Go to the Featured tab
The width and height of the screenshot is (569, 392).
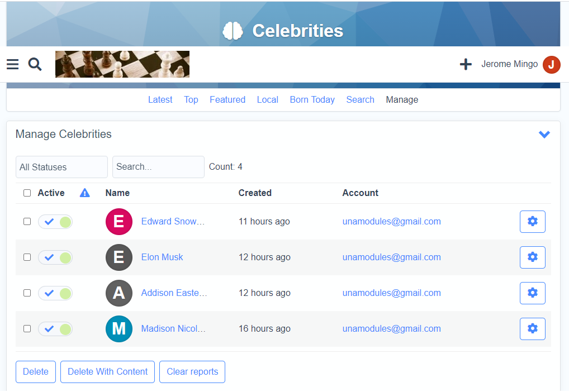click(x=227, y=100)
